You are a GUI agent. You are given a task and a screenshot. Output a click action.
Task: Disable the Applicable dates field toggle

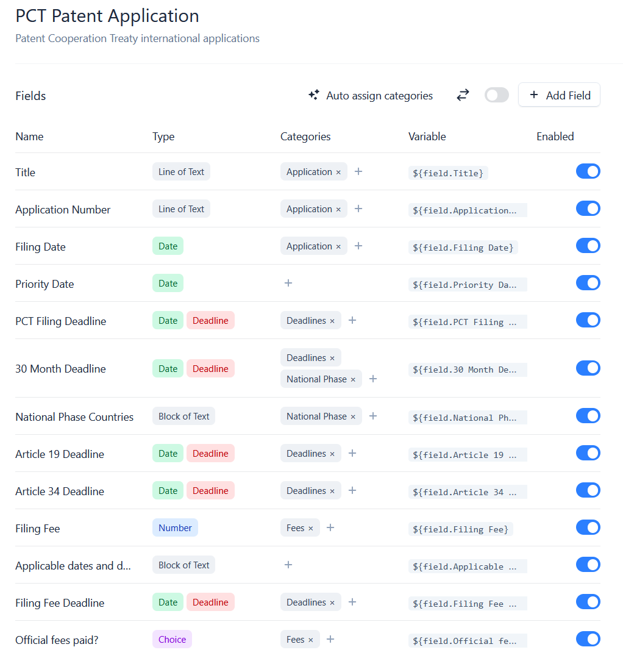coord(588,565)
